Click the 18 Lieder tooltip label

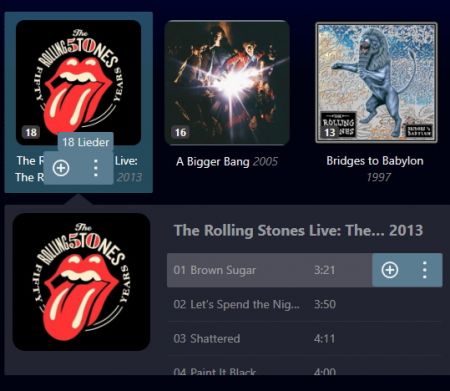click(86, 142)
